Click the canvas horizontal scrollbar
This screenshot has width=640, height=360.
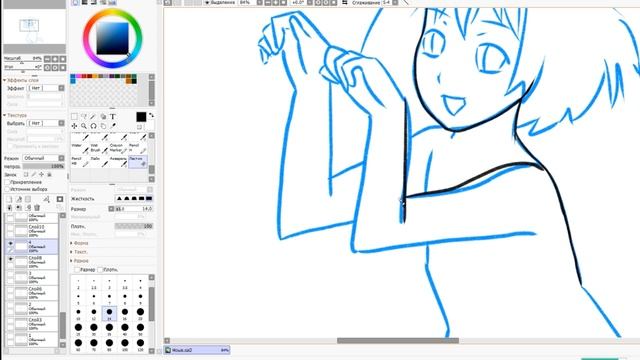click(x=398, y=341)
